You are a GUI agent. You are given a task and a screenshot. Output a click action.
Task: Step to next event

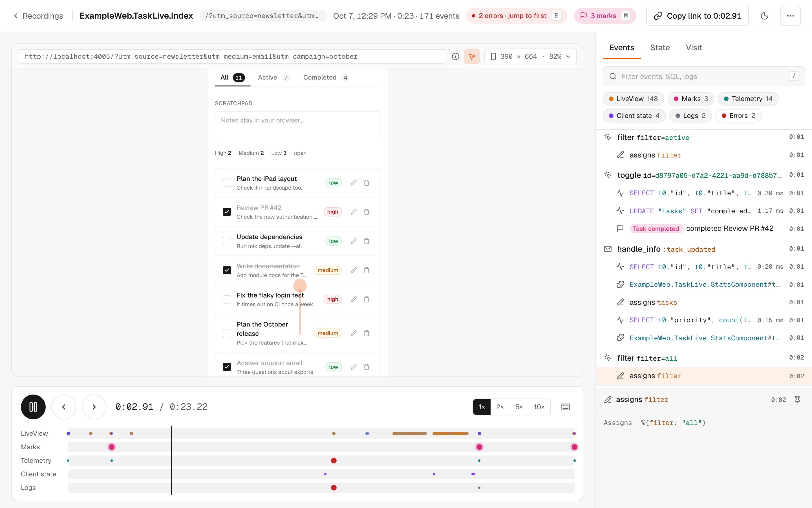tap(94, 407)
